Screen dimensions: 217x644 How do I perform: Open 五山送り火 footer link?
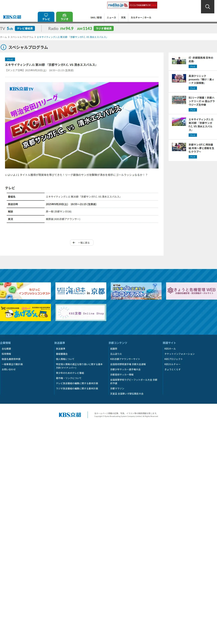click(116, 354)
